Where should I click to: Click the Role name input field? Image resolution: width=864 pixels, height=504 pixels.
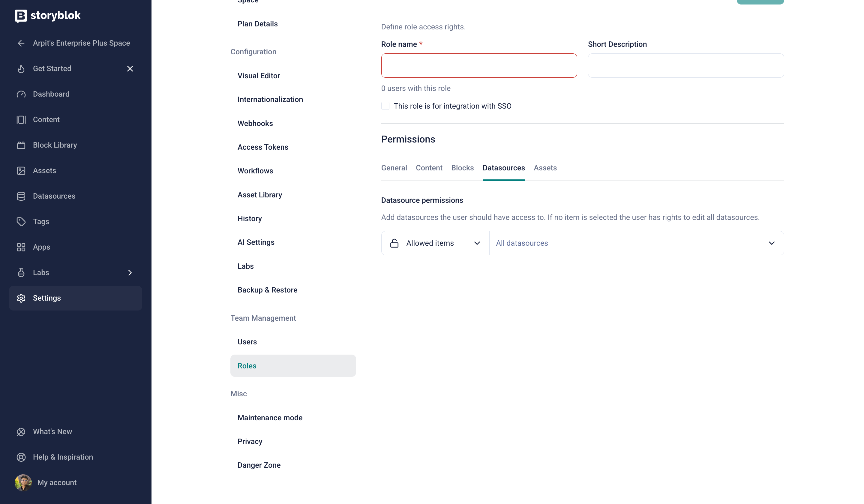coord(478,66)
